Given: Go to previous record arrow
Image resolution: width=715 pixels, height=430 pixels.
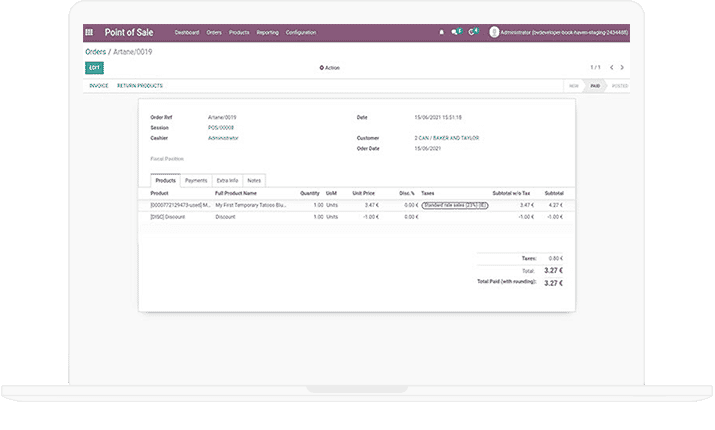Looking at the screenshot, I should pyautogui.click(x=611, y=68).
